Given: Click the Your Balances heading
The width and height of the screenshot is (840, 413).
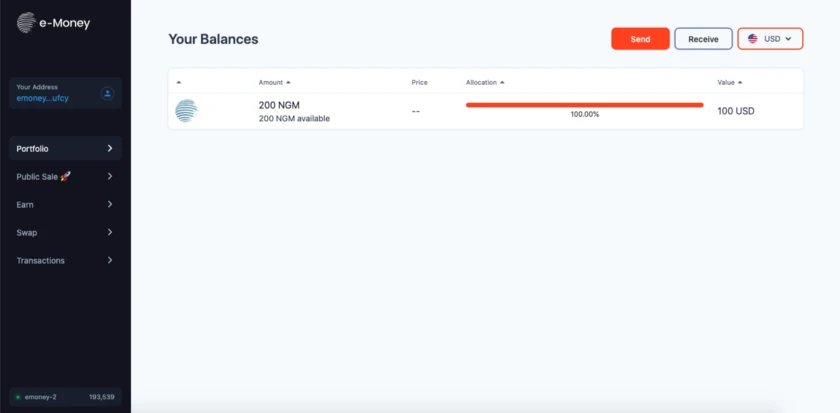Looking at the screenshot, I should point(213,39).
